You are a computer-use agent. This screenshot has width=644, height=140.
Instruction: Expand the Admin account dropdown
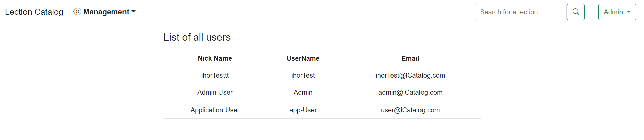pos(617,12)
